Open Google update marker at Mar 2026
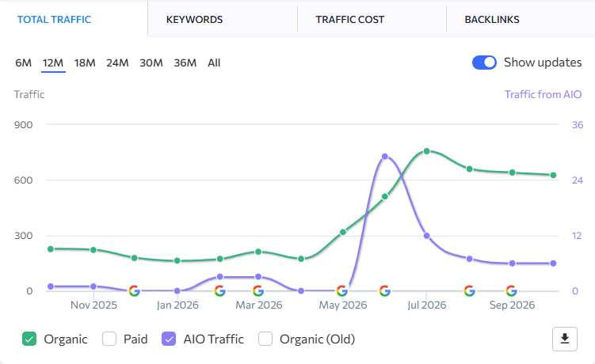 [x=258, y=291]
